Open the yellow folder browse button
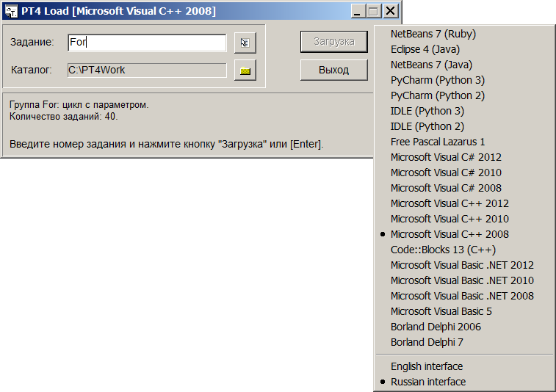This screenshot has height=392, width=556. 245,70
